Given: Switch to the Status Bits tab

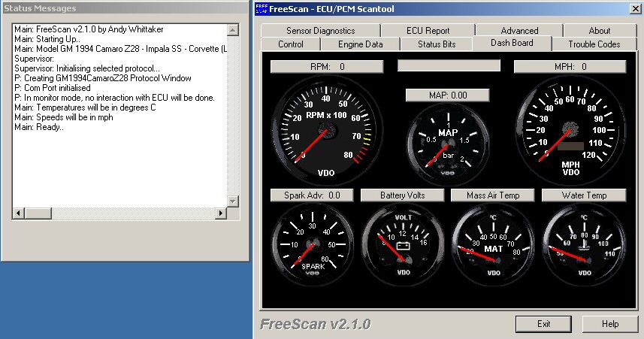Looking at the screenshot, I should pos(437,44).
